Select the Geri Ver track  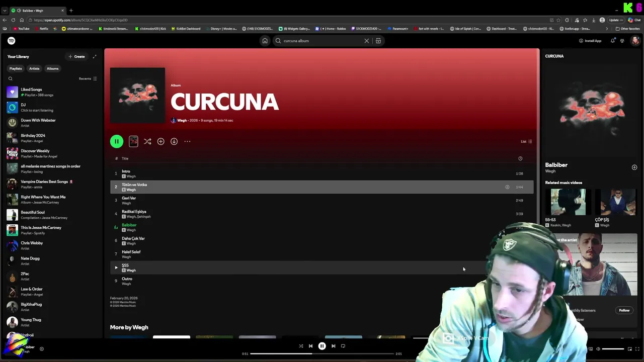[321, 200]
